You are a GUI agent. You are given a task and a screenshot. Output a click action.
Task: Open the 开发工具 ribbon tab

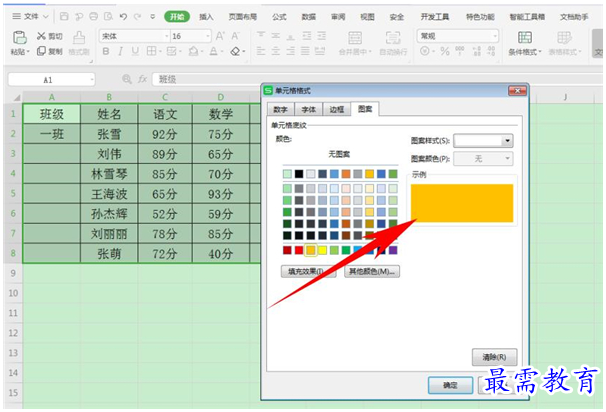click(435, 17)
